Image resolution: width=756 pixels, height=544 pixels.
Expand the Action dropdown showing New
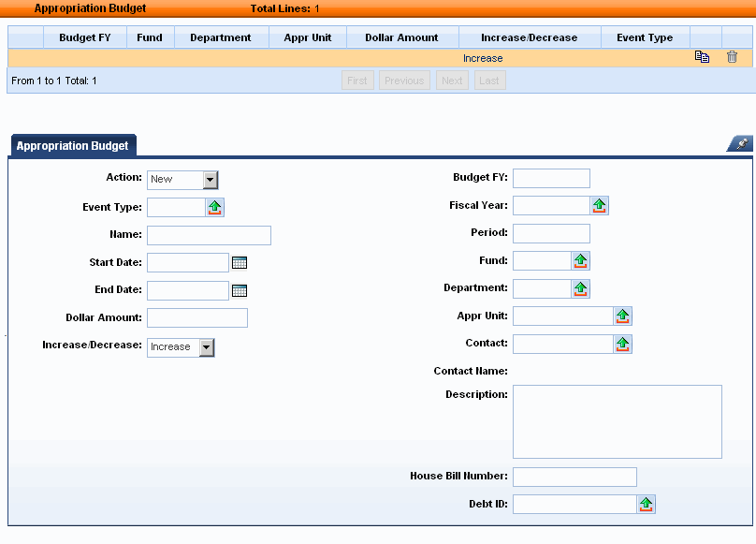[211, 180]
